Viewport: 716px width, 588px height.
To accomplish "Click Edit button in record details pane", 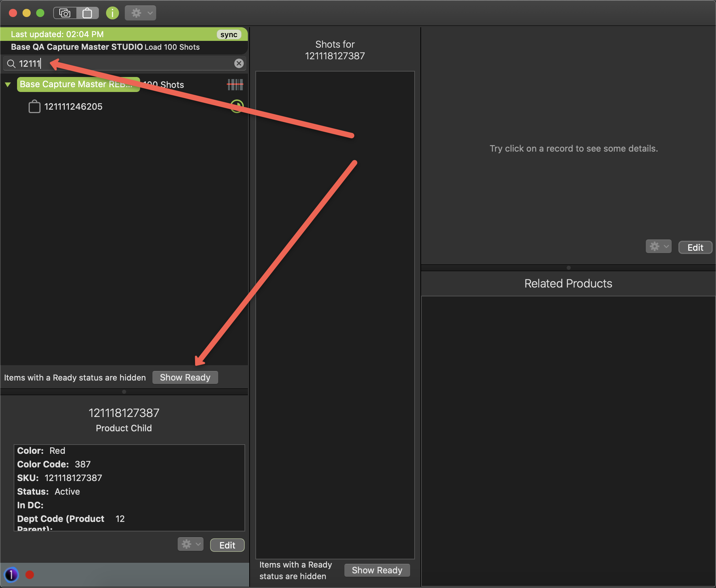I will click(695, 247).
